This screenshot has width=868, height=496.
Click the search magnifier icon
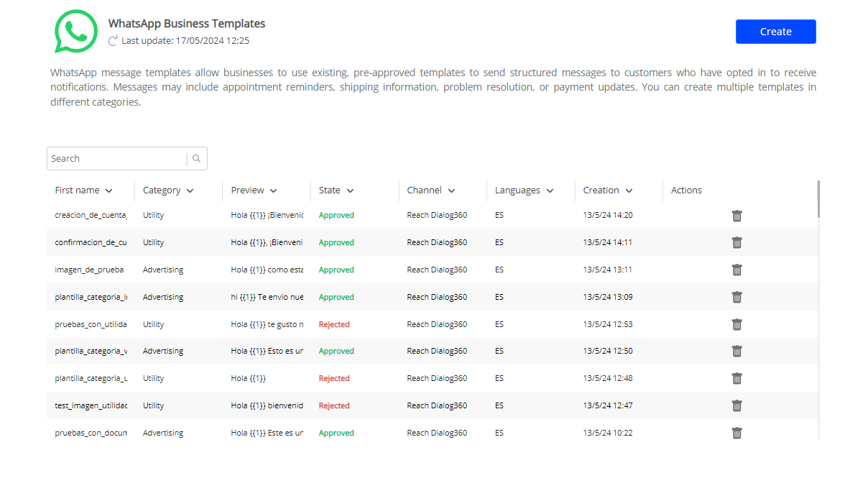coord(197,159)
